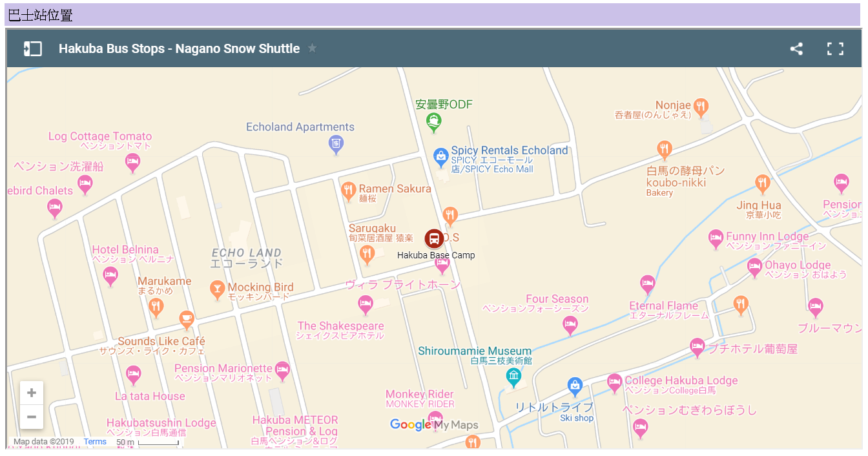Image resolution: width=868 pixels, height=456 pixels.
Task: Click the College Hakuba Lodge lodging pin
Action: pyautogui.click(x=614, y=383)
